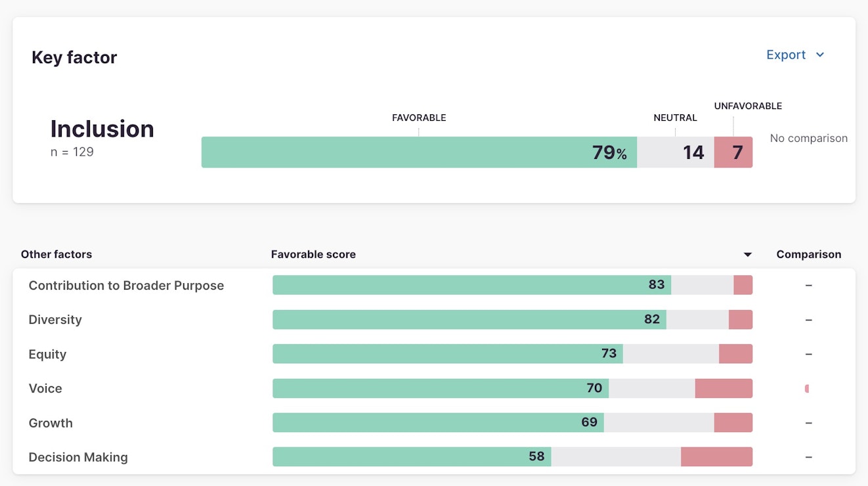The image size is (868, 486).
Task: Open the Diversity factor row
Action: (x=55, y=320)
